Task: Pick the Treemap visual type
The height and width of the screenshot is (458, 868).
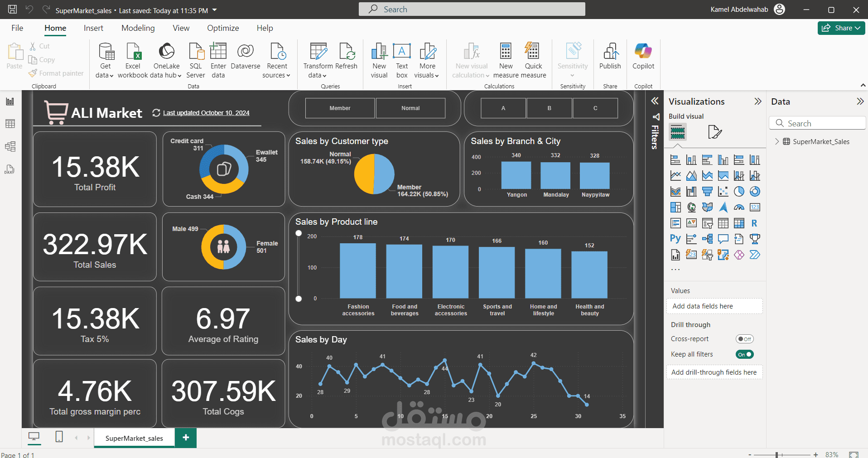Action: [x=675, y=207]
